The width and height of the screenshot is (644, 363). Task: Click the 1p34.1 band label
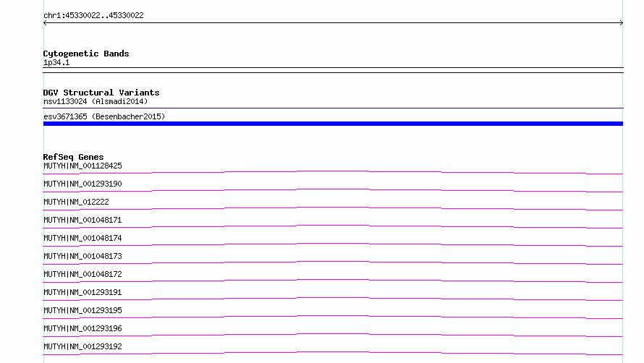(56, 62)
